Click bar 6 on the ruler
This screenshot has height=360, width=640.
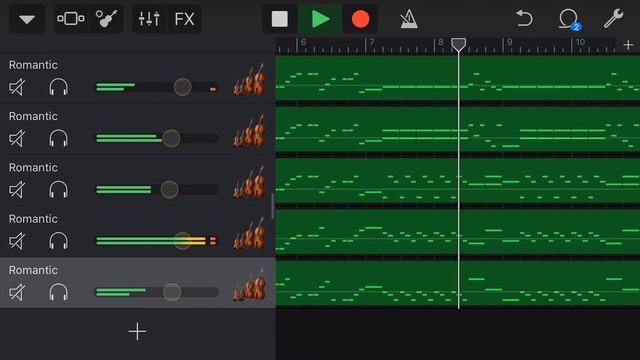pyautogui.click(x=303, y=42)
